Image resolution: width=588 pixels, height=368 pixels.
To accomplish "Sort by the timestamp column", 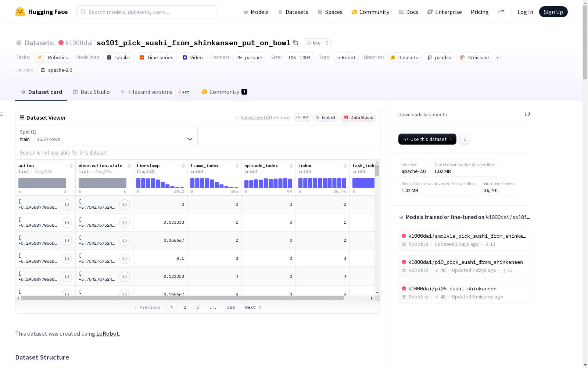I will click(x=183, y=166).
